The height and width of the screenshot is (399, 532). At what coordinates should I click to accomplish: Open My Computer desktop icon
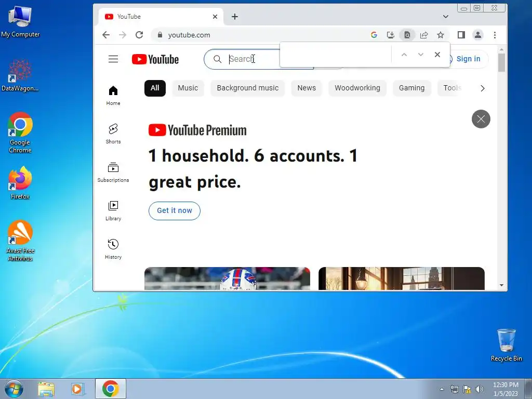(20, 21)
